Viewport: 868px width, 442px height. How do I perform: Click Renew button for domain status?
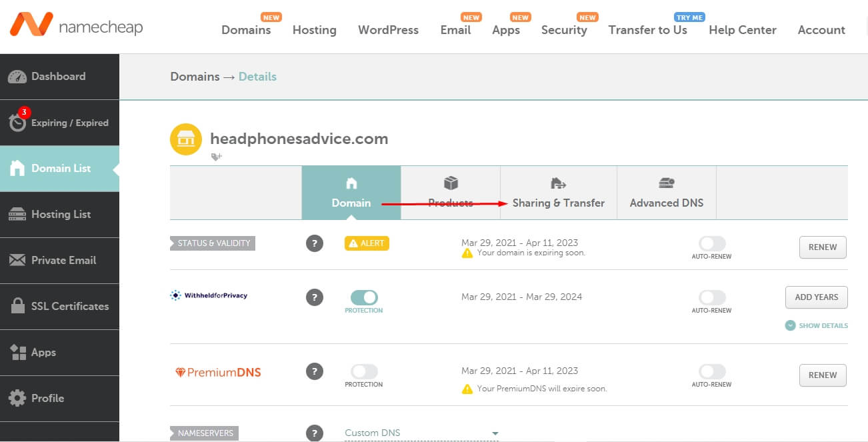pyautogui.click(x=823, y=247)
